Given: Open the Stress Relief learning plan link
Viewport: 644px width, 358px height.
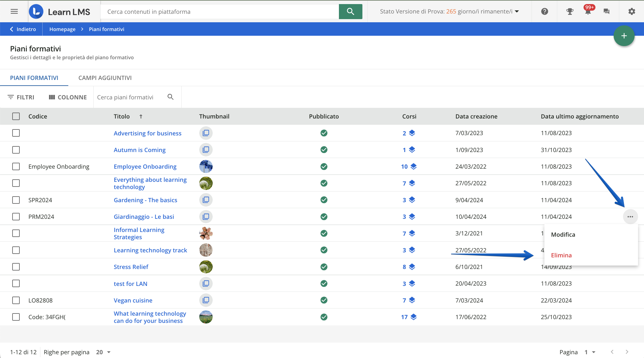Looking at the screenshot, I should pos(131,267).
